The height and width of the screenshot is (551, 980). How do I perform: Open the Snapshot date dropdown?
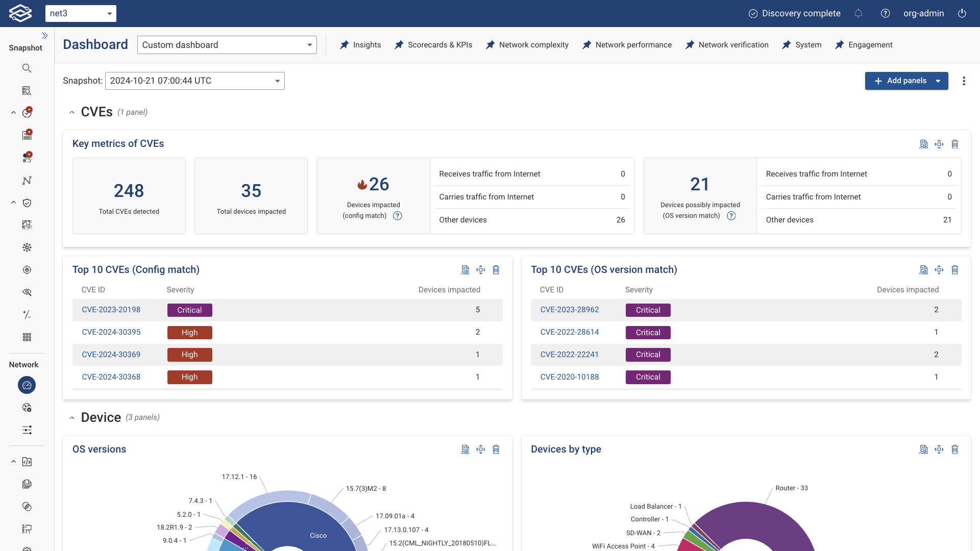tap(194, 81)
